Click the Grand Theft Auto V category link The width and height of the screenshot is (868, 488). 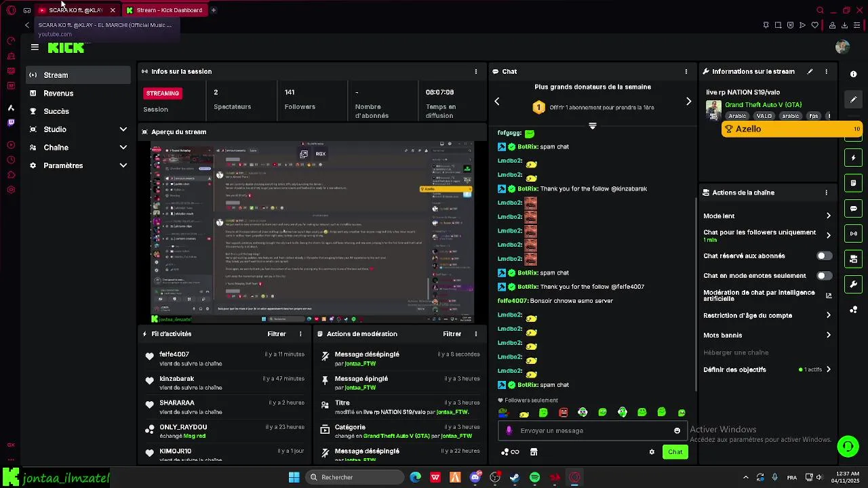coord(763,105)
